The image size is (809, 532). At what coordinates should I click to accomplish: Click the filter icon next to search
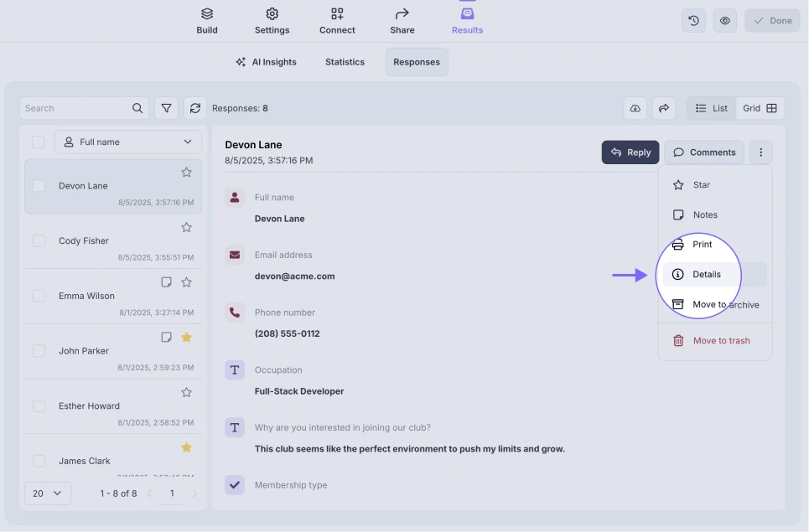[x=167, y=108]
